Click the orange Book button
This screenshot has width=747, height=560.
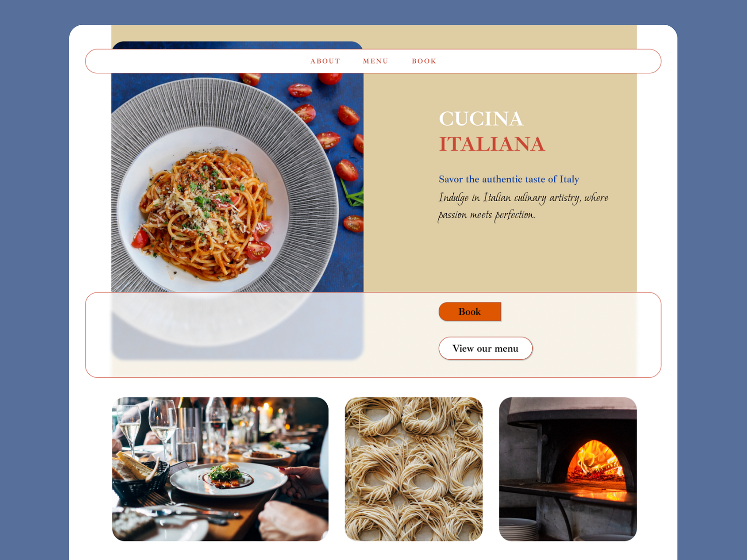point(470,312)
